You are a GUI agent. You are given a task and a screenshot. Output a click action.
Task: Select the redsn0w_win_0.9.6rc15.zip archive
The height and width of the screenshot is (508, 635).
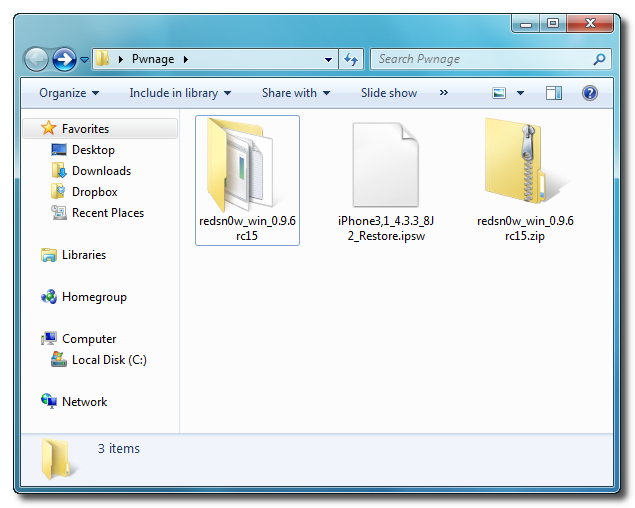[x=525, y=180]
